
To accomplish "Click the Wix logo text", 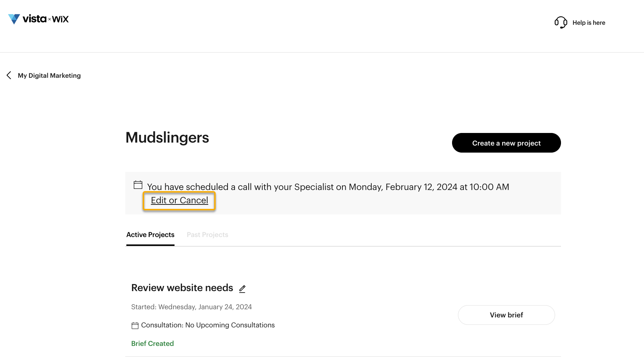I will tap(60, 19).
